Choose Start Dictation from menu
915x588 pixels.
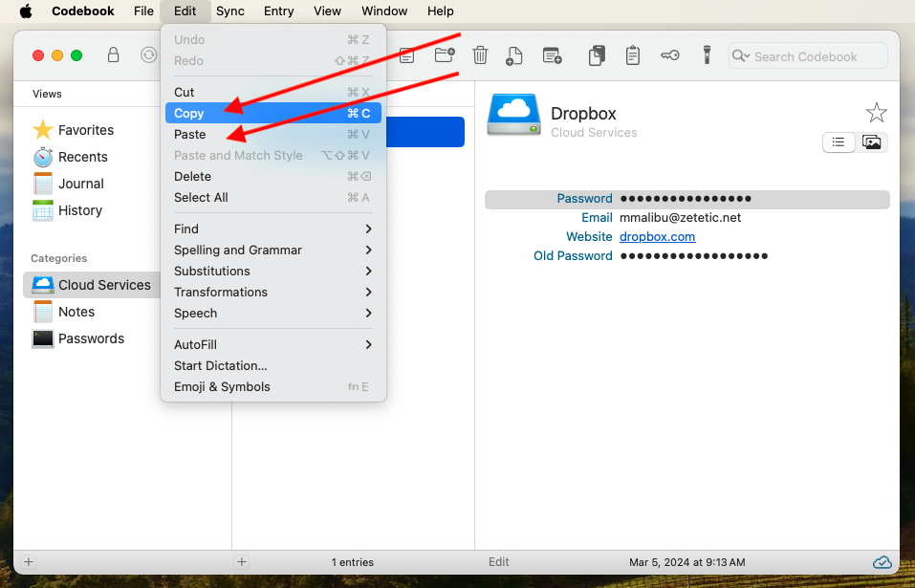point(273,366)
